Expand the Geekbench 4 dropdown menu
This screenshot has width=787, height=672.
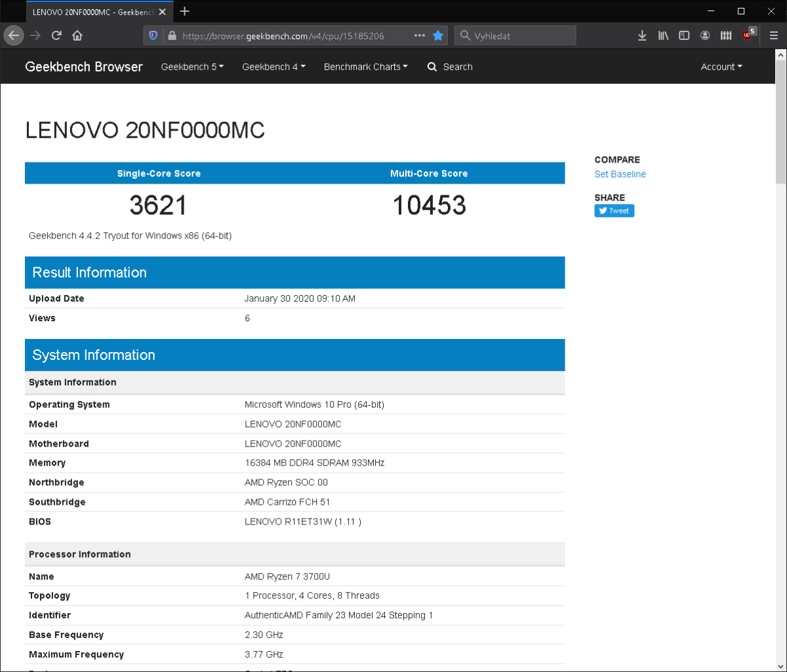pos(273,67)
